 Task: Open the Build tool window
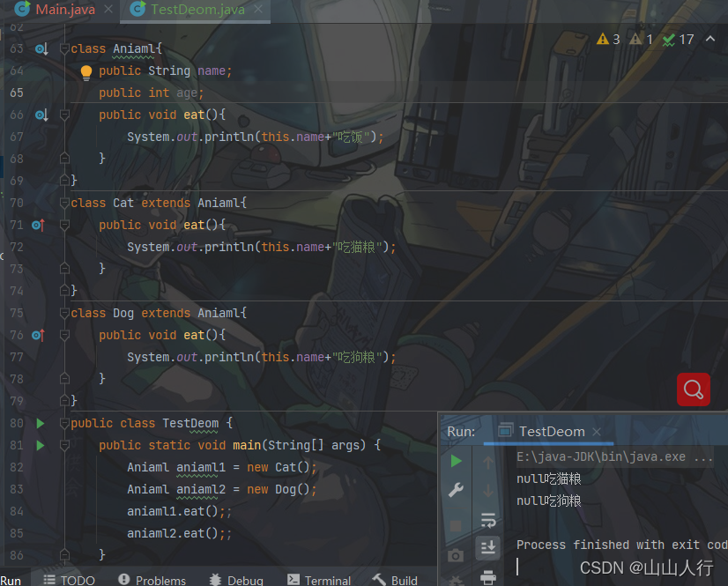[395, 581]
